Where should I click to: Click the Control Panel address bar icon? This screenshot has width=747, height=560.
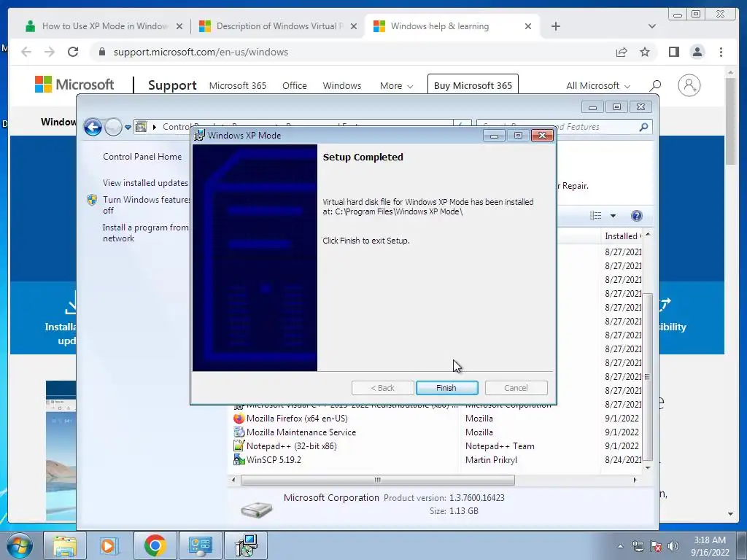pyautogui.click(x=142, y=127)
